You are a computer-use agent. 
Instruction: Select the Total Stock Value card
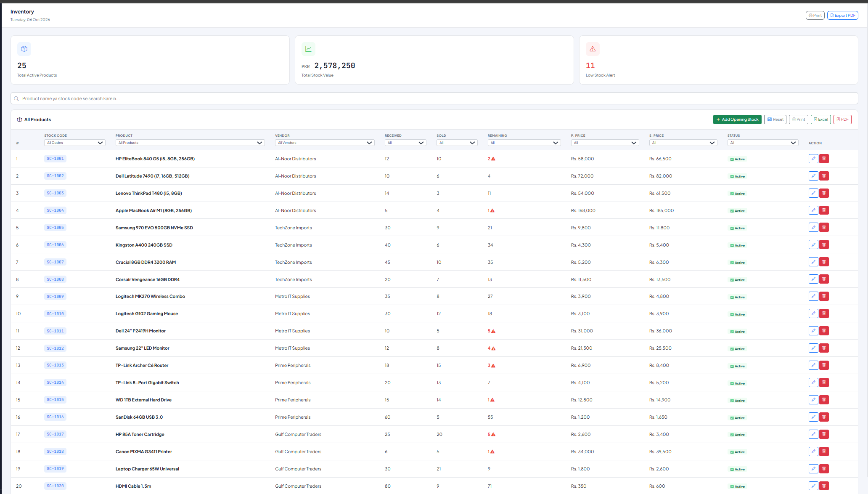pos(434,60)
